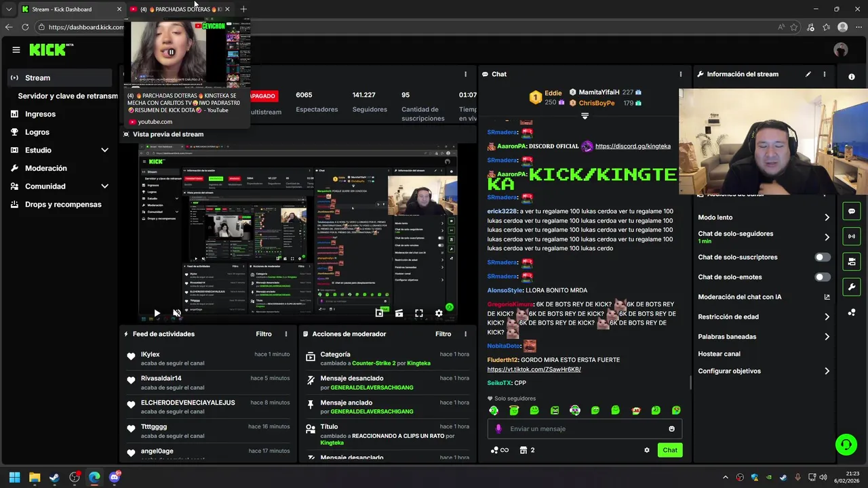868x488 pixels.
Task: Click the channel points infinity icon
Action: click(x=499, y=450)
